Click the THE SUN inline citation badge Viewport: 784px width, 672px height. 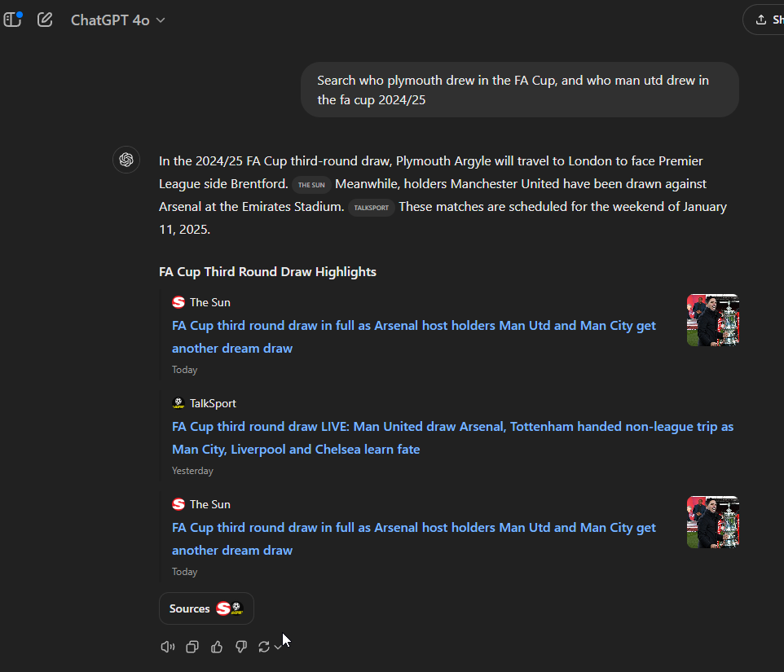coord(311,185)
